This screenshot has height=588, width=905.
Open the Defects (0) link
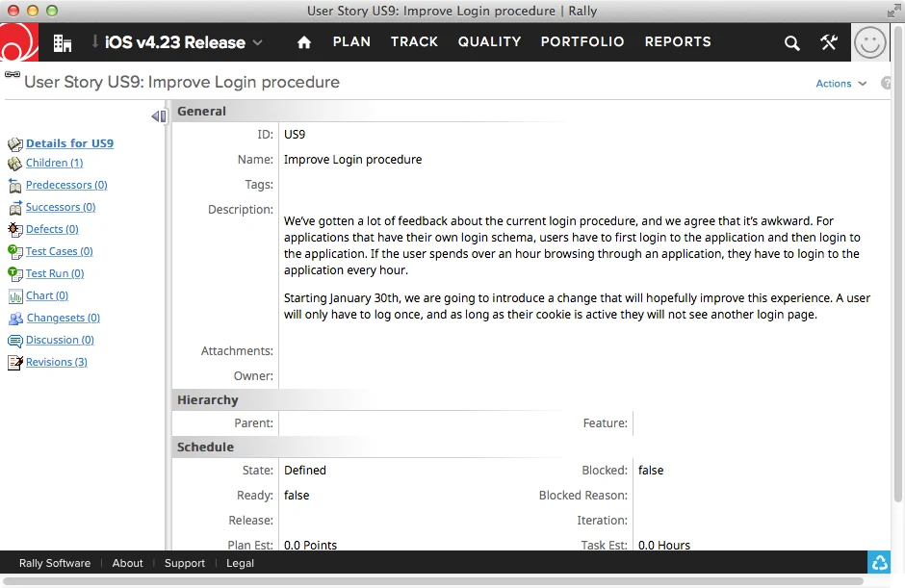[x=52, y=229]
